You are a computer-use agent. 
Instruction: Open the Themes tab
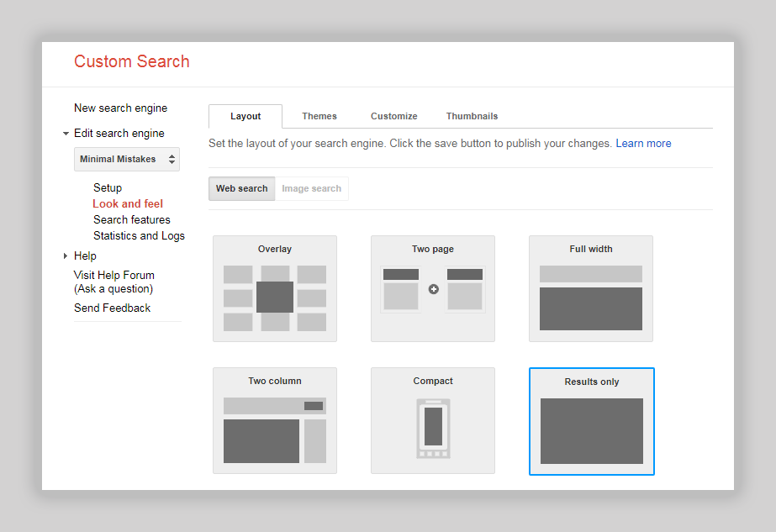[319, 116]
